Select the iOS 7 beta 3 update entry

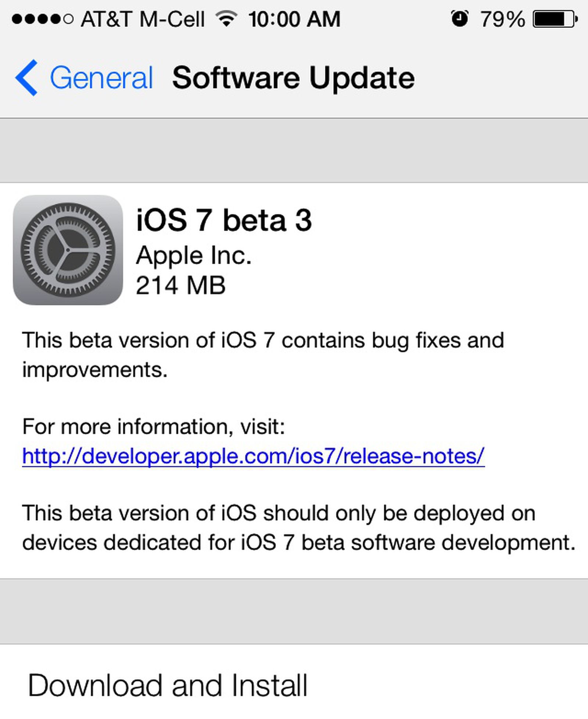click(224, 221)
